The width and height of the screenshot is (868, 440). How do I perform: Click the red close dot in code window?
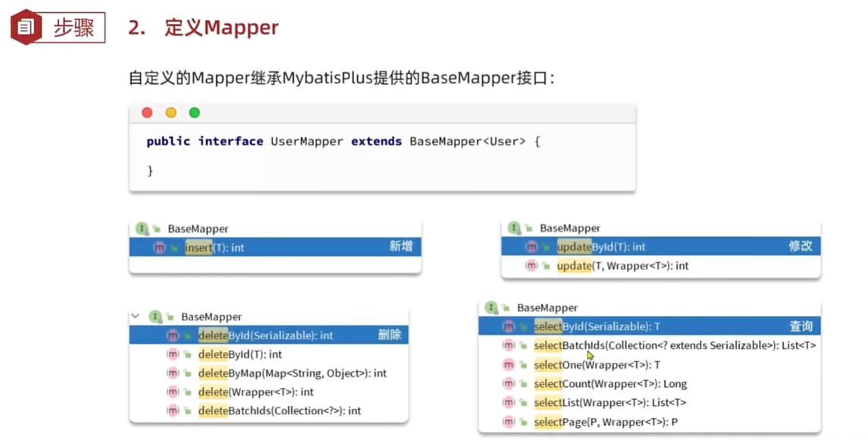click(x=147, y=113)
